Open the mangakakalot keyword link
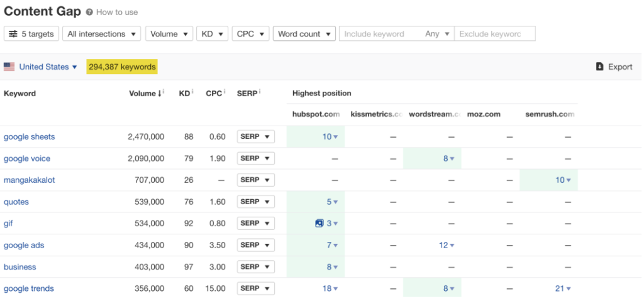This screenshot has height=306, width=644. click(29, 180)
